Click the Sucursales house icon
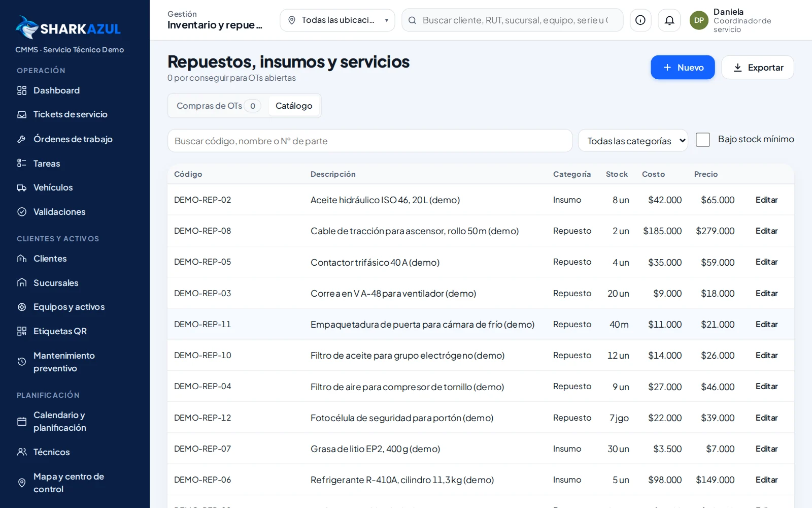The image size is (812, 508). [22, 282]
